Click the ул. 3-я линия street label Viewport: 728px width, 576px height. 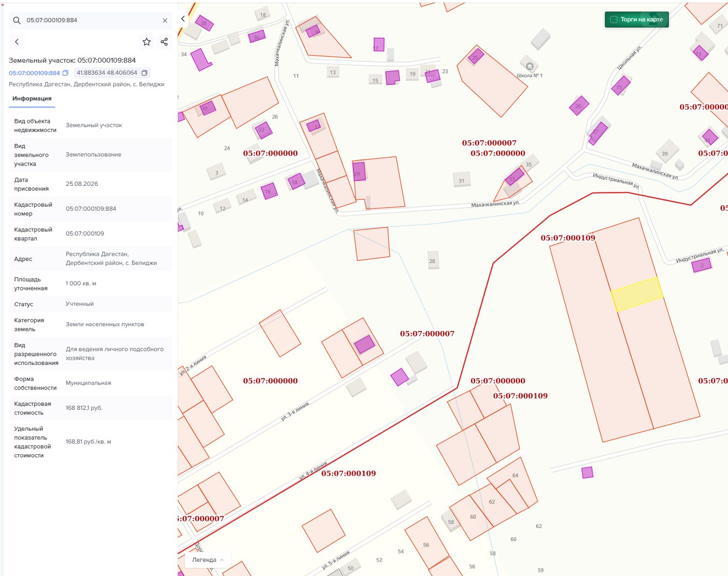click(295, 411)
